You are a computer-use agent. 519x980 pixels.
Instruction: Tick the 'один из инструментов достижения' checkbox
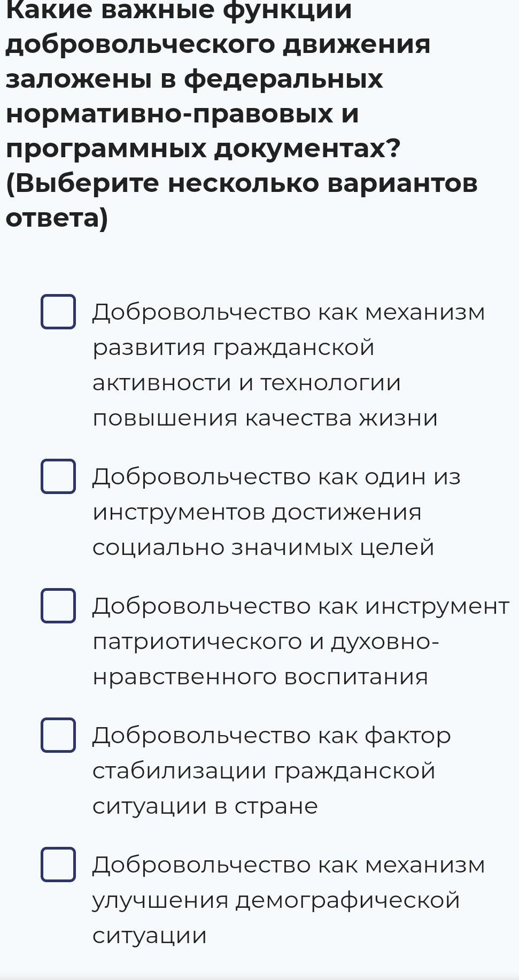58,476
